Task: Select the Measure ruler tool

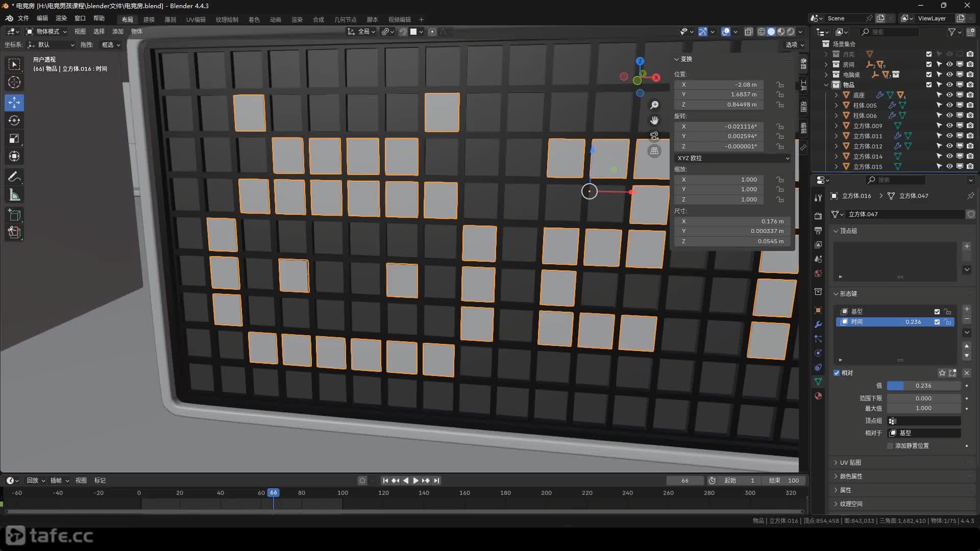Action: tap(14, 195)
